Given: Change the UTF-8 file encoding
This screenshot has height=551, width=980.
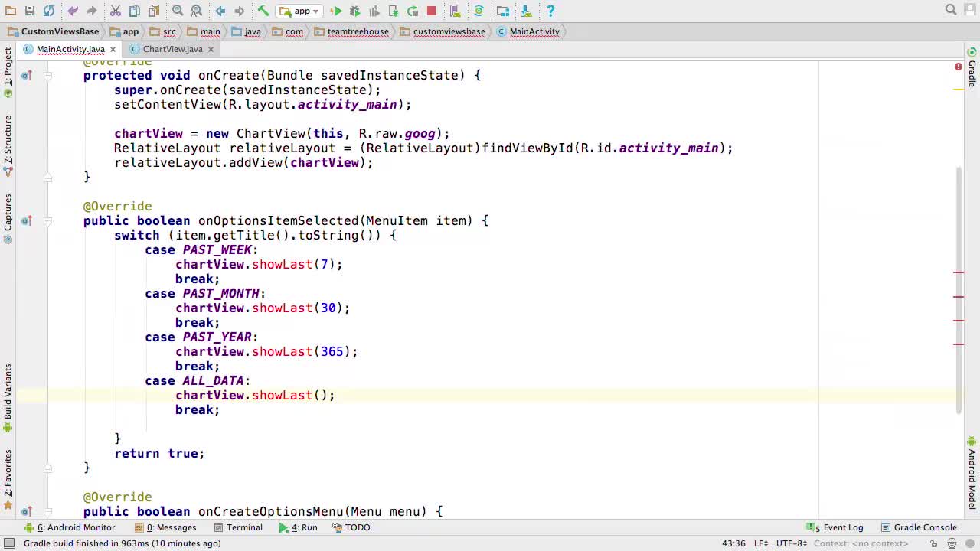Looking at the screenshot, I should click(792, 543).
